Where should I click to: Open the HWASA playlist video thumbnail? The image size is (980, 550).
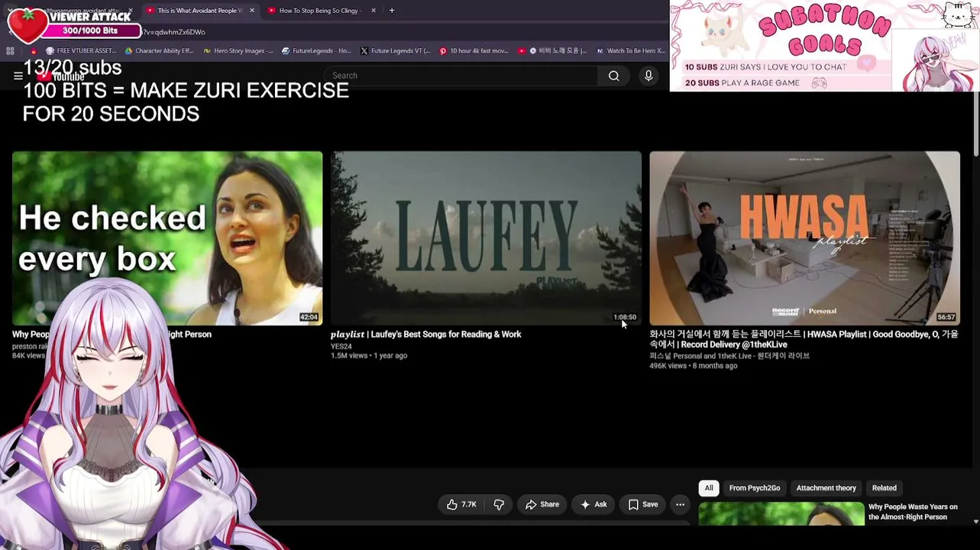point(804,238)
